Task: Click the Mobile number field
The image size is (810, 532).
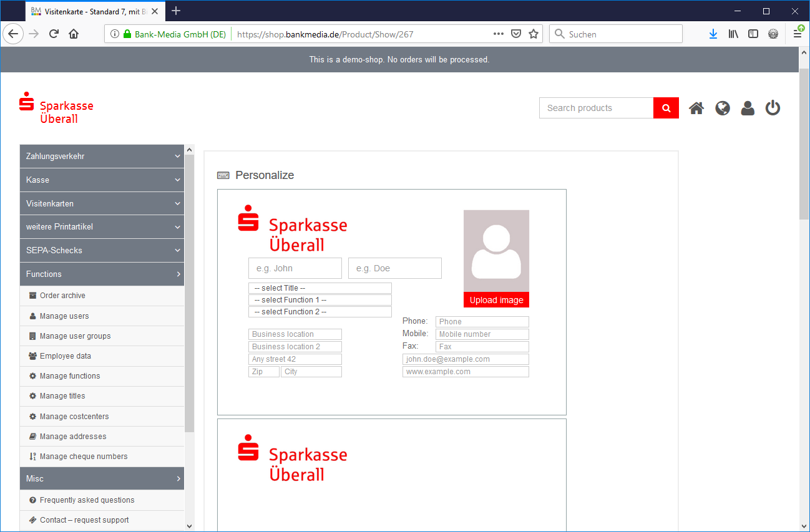Action: (x=482, y=334)
